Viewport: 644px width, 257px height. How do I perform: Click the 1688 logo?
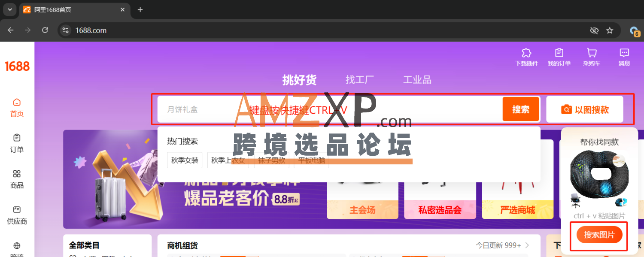[17, 67]
